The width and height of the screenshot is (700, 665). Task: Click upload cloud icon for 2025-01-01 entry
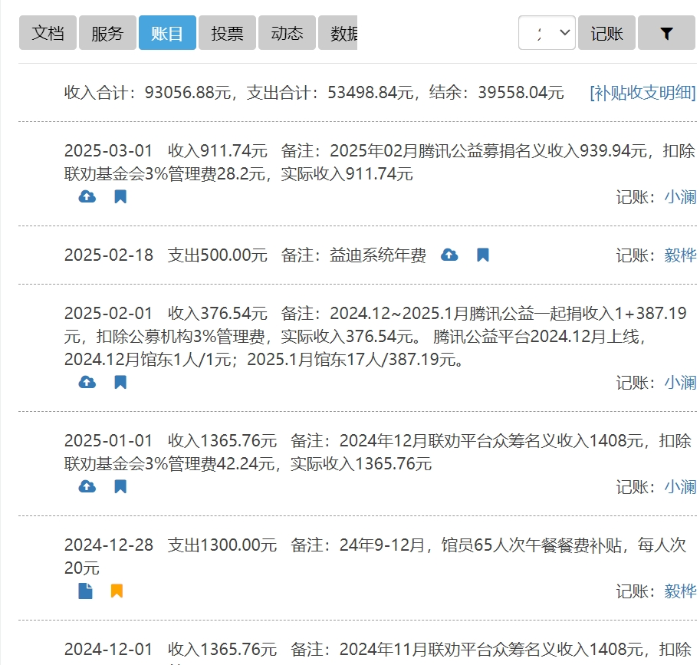pyautogui.click(x=87, y=487)
